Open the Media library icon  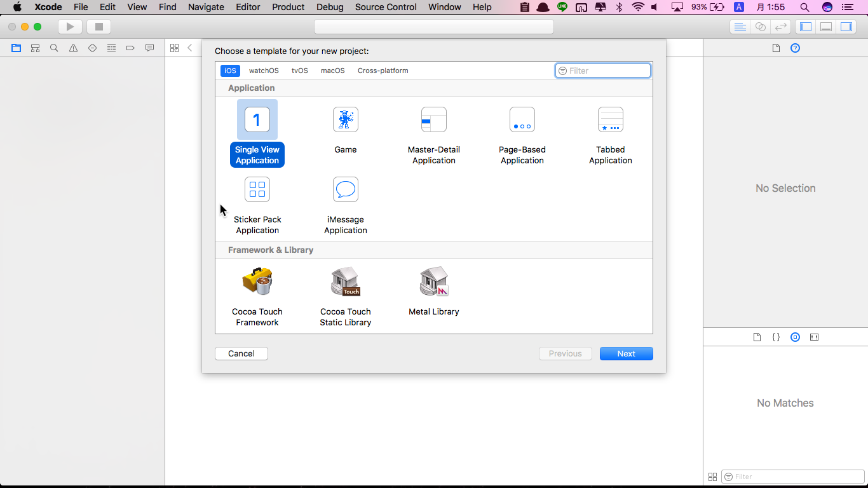coord(814,337)
